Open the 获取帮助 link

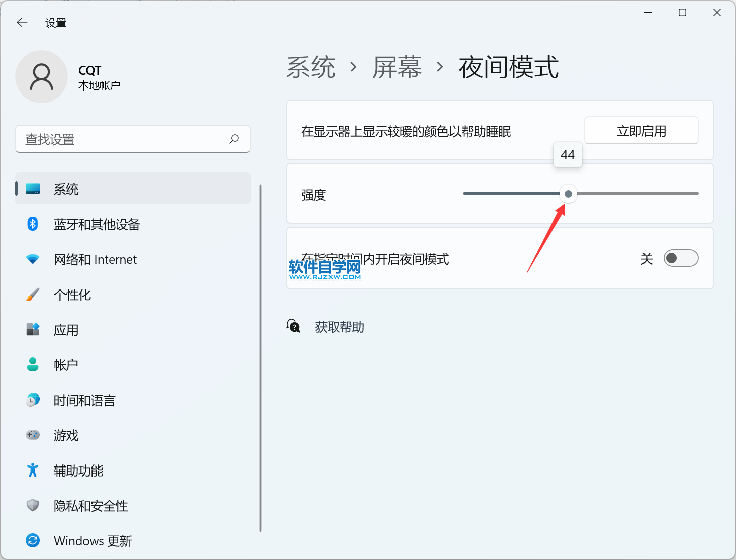pos(339,327)
